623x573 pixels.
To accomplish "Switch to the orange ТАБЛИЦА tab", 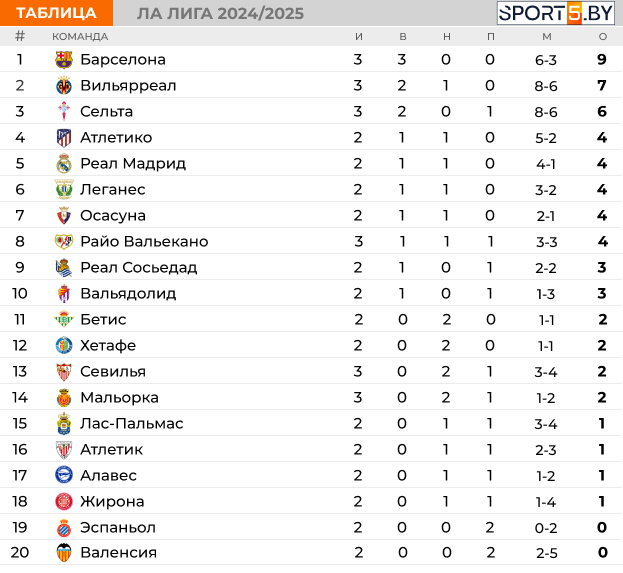I will (x=56, y=13).
